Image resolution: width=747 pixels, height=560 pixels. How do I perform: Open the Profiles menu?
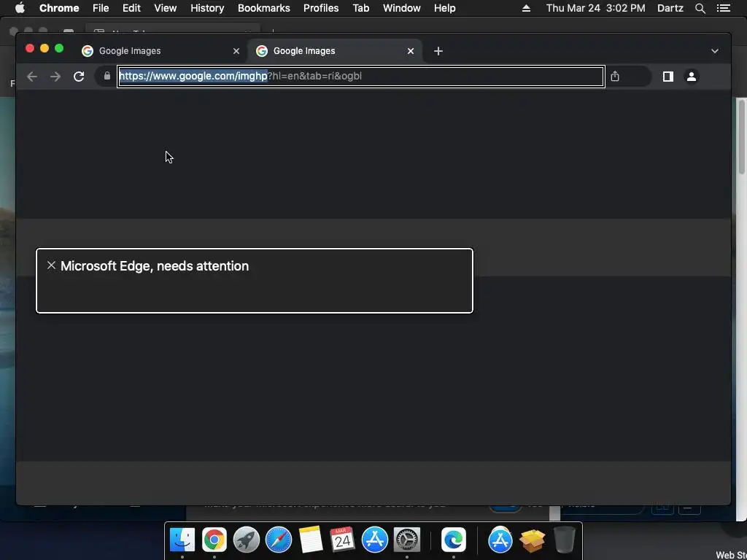(321, 8)
